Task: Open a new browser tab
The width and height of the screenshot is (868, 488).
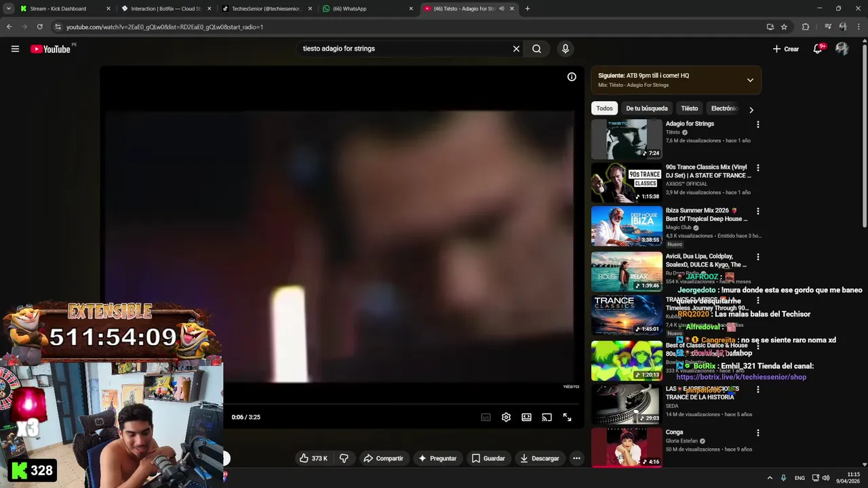Action: (527, 9)
